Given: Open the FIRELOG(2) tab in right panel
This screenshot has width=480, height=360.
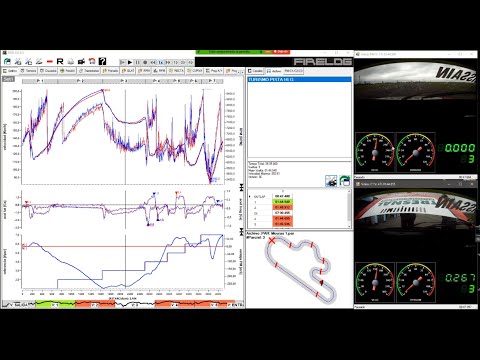Looking at the screenshot, I should (x=293, y=71).
